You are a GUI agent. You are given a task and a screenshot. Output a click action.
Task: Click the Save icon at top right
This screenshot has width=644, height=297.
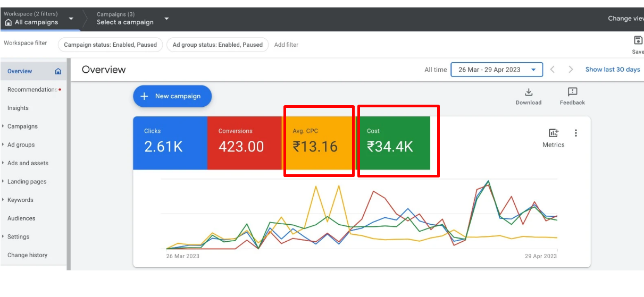[x=638, y=41]
